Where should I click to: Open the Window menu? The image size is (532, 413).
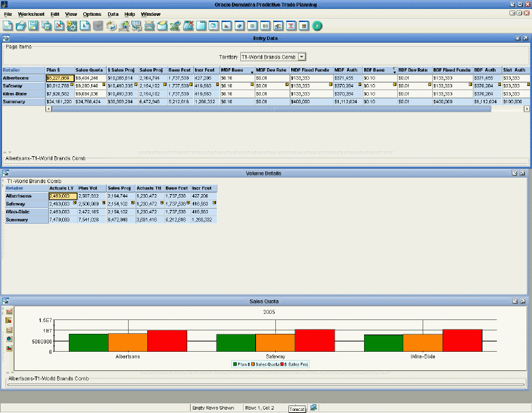coord(151,14)
